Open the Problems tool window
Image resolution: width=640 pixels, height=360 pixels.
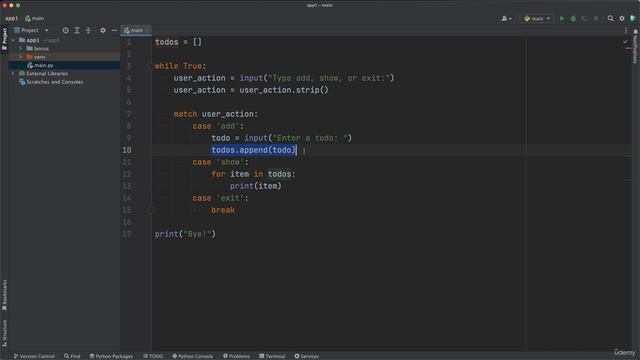(x=236, y=356)
